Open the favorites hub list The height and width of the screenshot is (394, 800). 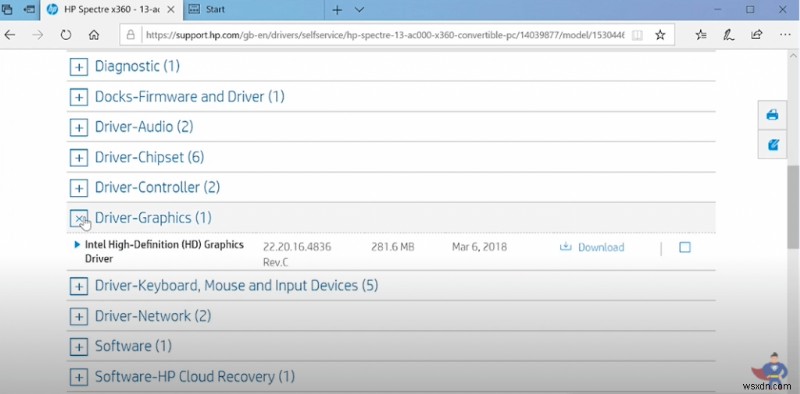coord(701,35)
